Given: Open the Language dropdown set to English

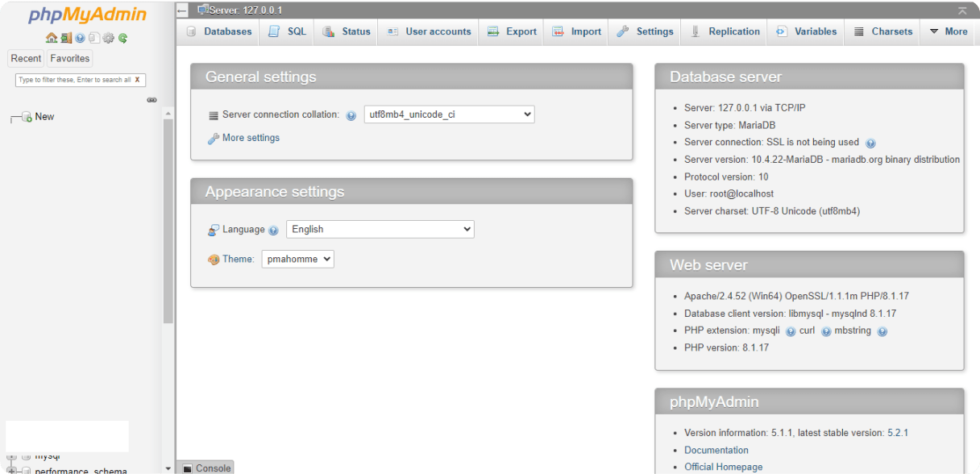Looking at the screenshot, I should [380, 230].
